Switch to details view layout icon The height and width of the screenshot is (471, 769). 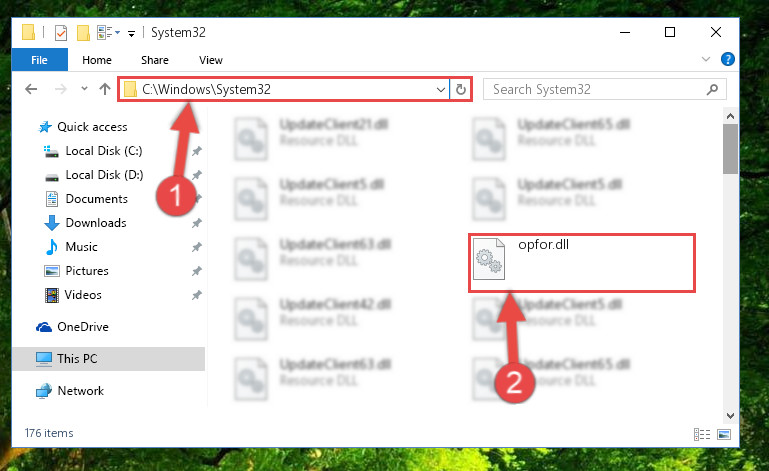702,434
